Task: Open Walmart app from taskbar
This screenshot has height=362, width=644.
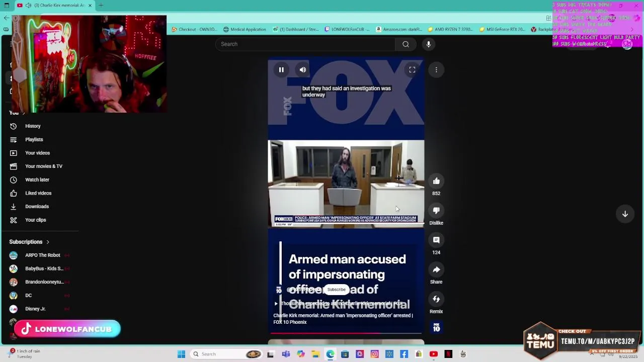Action: [389, 354]
